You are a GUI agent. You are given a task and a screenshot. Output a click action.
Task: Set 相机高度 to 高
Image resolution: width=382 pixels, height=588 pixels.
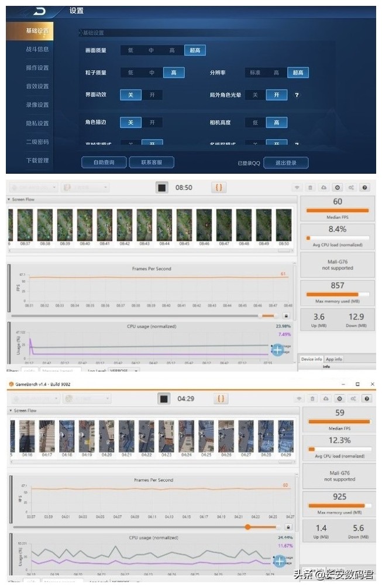tap(277, 123)
